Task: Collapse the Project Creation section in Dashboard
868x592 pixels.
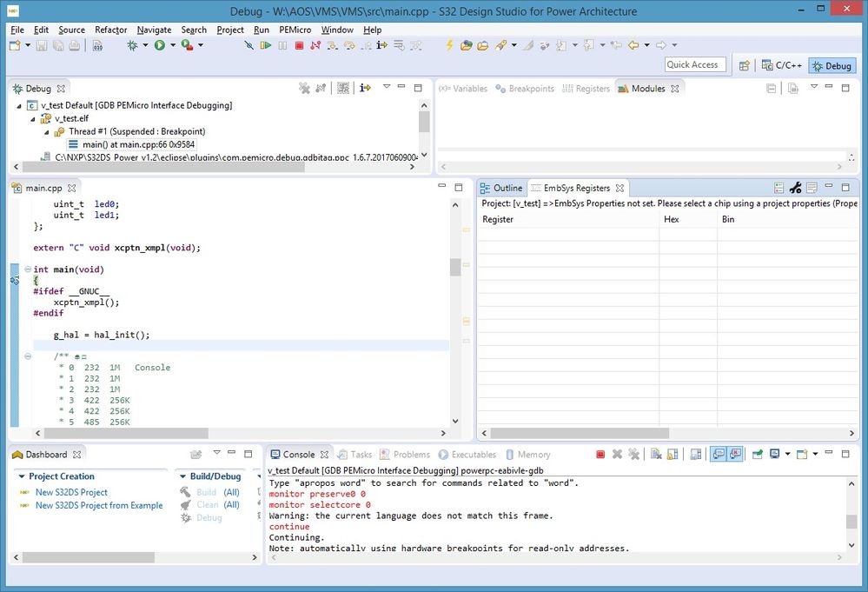Action: pyautogui.click(x=22, y=476)
